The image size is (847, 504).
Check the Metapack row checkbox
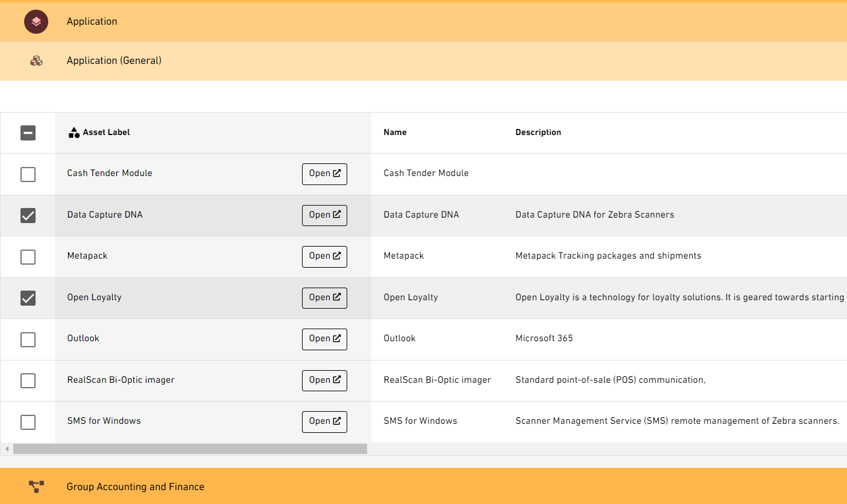click(28, 257)
